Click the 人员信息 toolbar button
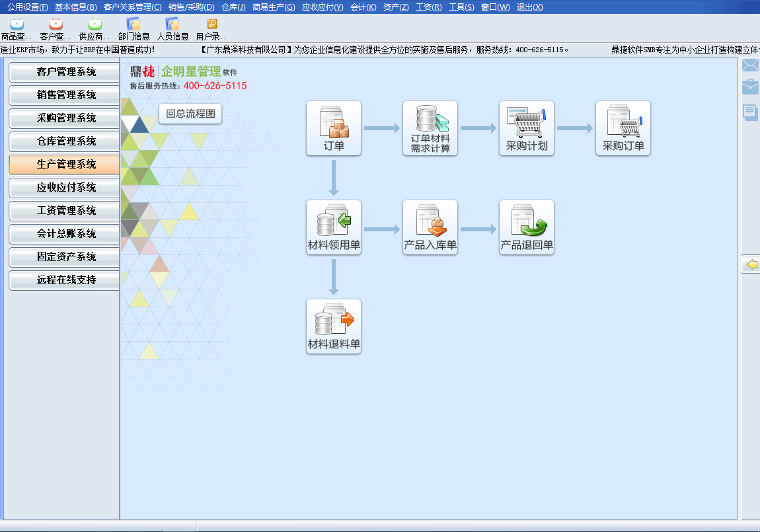The width and height of the screenshot is (760, 532). click(172, 29)
